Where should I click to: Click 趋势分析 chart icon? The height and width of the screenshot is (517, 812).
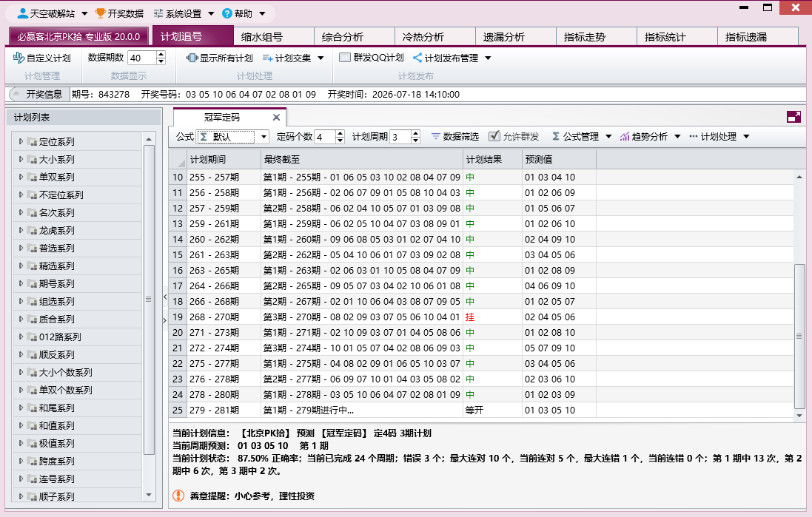(x=625, y=137)
